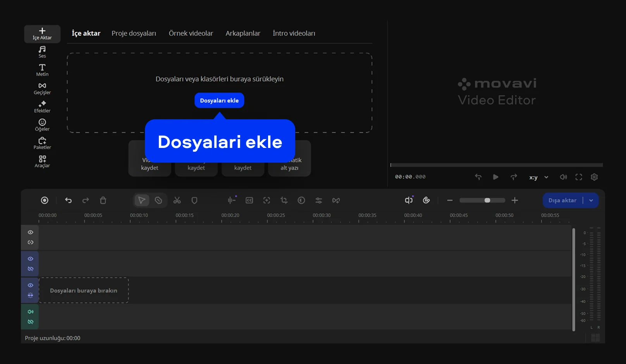The height and width of the screenshot is (364, 626).
Task: Open the Ses audio panel
Action: coord(42,52)
